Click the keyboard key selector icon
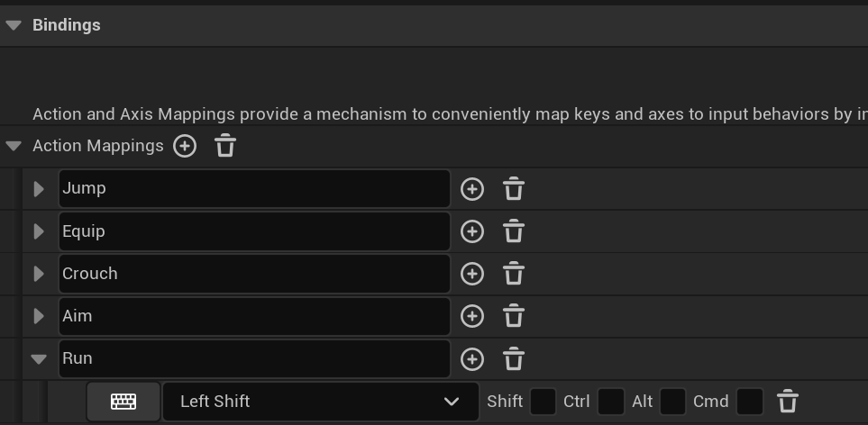This screenshot has width=868, height=425. (x=123, y=402)
